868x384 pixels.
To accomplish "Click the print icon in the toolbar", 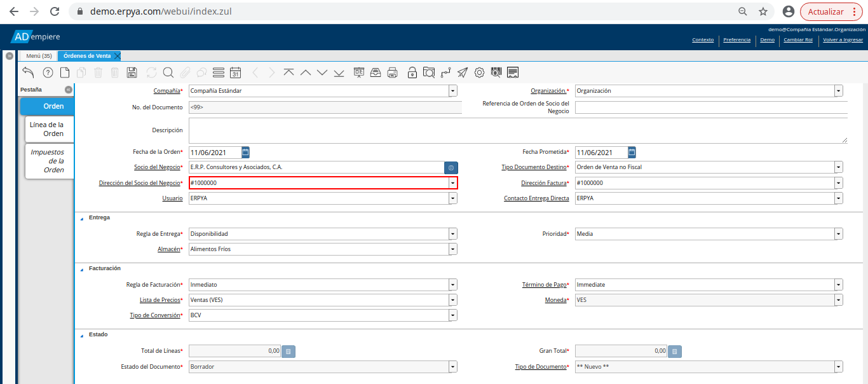I will point(393,72).
